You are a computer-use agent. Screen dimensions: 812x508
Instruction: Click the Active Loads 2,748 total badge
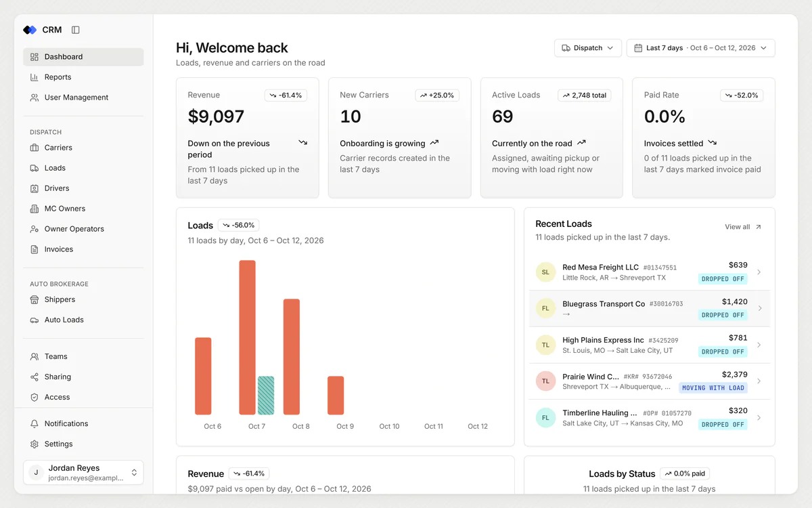[x=585, y=96]
